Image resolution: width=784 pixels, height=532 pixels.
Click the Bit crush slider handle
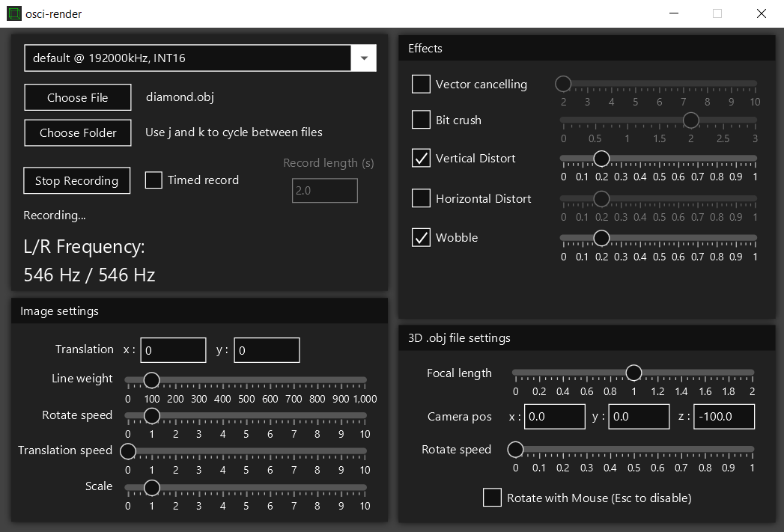[690, 120]
